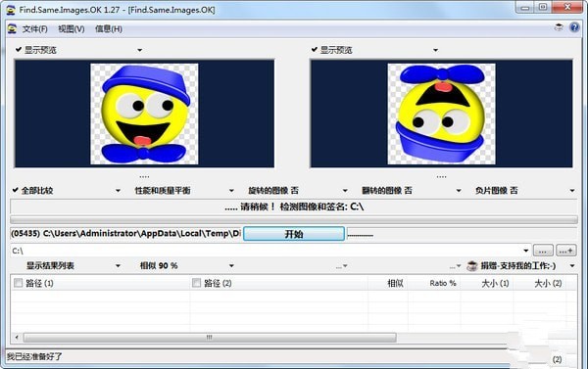Click the C:\ folder path input field

pos(266,251)
